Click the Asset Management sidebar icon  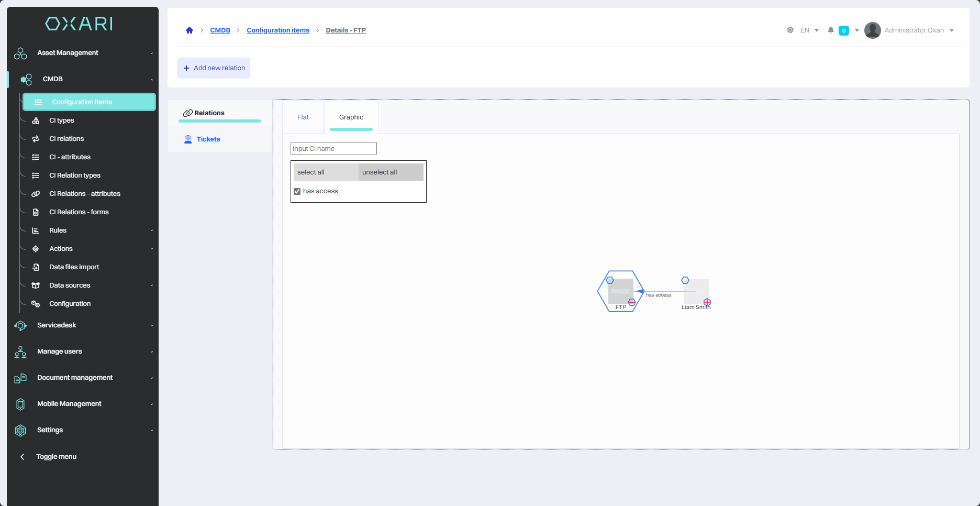coord(20,53)
